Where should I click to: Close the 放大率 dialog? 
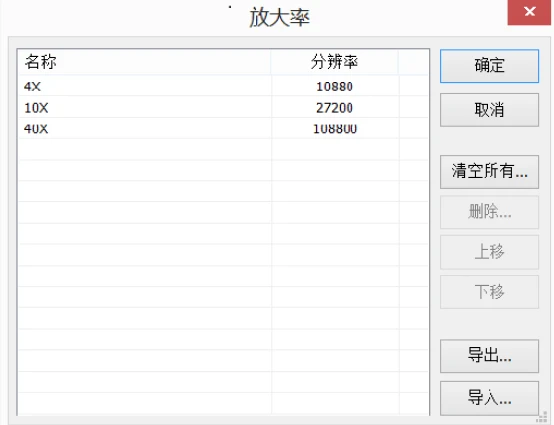530,12
